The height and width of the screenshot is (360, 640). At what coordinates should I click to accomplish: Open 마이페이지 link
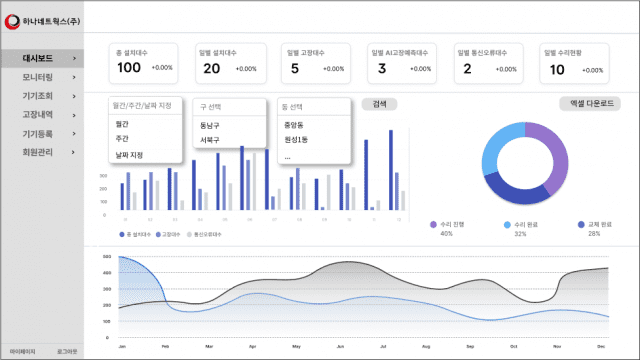pos(22,351)
